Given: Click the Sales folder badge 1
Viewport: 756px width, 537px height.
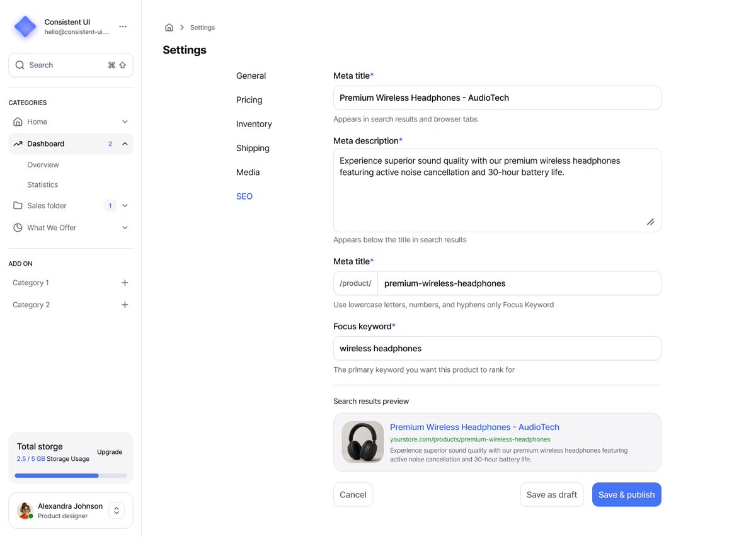Looking at the screenshot, I should pos(110,205).
